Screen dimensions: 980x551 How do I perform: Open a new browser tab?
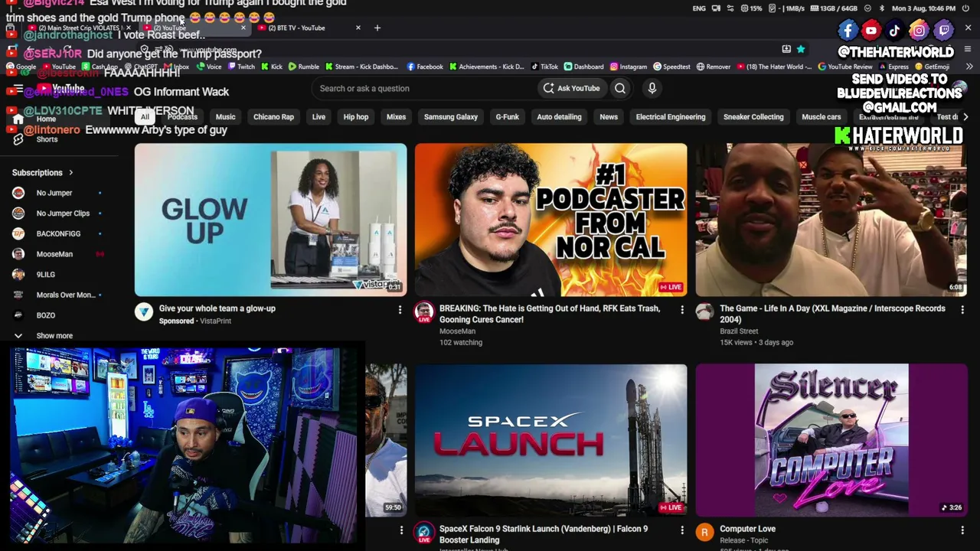(x=377, y=28)
